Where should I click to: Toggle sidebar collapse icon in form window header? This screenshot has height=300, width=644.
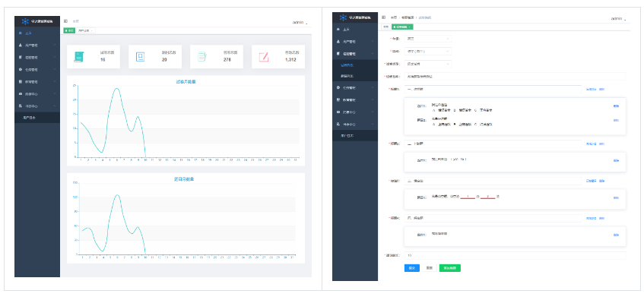click(x=384, y=17)
